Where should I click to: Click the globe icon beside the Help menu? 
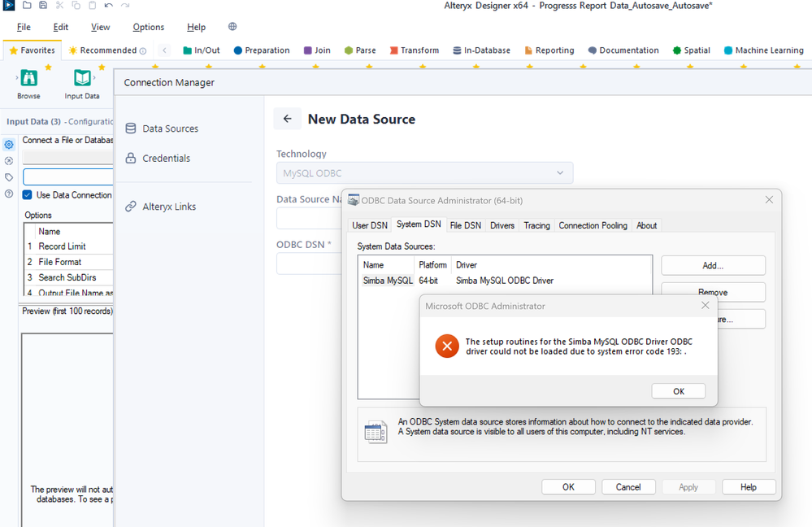(232, 26)
